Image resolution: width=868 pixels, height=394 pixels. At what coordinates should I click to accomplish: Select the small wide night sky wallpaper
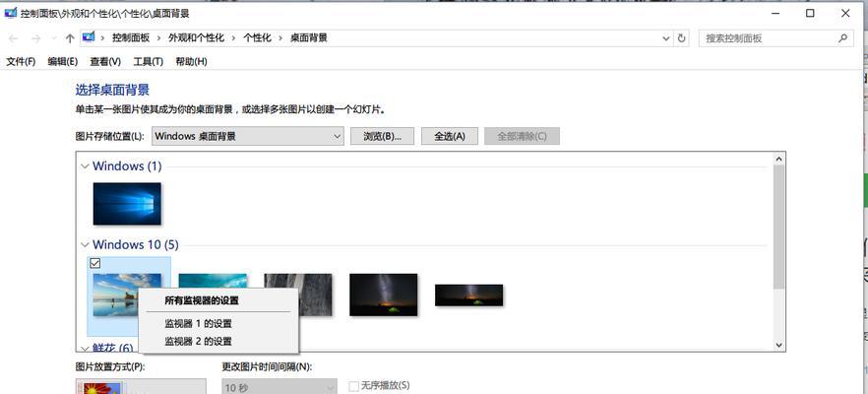[468, 295]
